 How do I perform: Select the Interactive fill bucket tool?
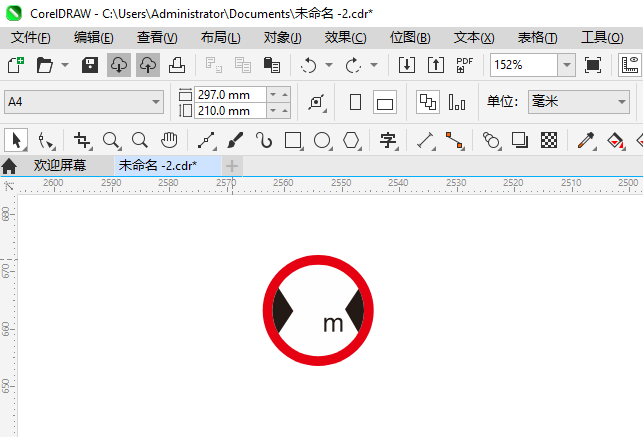pos(616,140)
